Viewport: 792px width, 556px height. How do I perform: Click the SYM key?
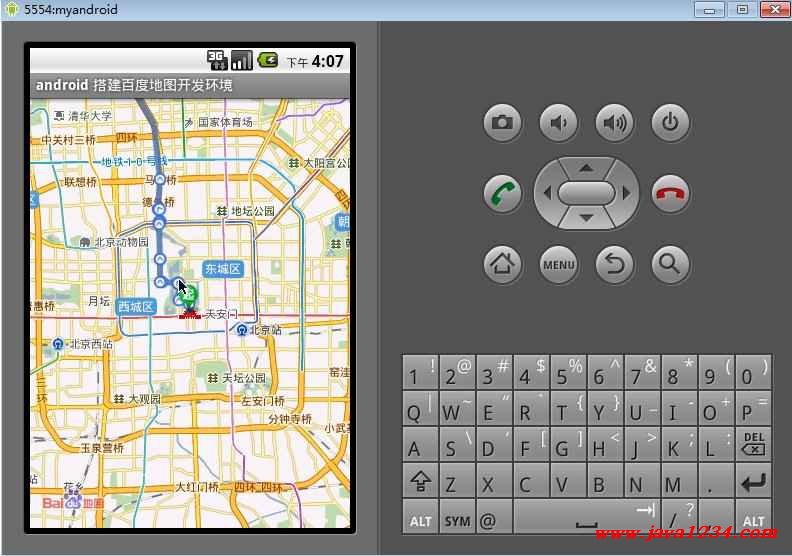457,517
